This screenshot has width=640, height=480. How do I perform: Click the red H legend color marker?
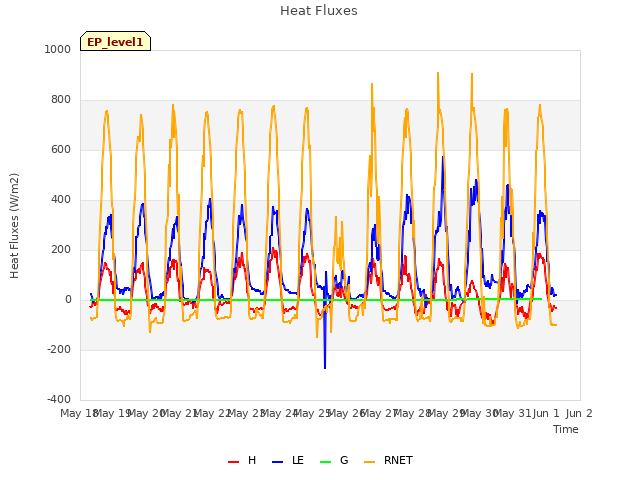[233, 462]
